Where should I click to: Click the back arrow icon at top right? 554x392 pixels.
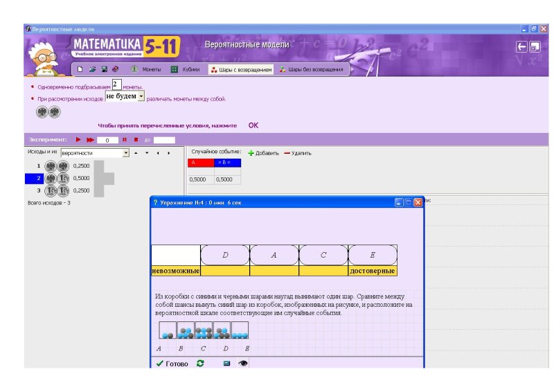tap(521, 47)
